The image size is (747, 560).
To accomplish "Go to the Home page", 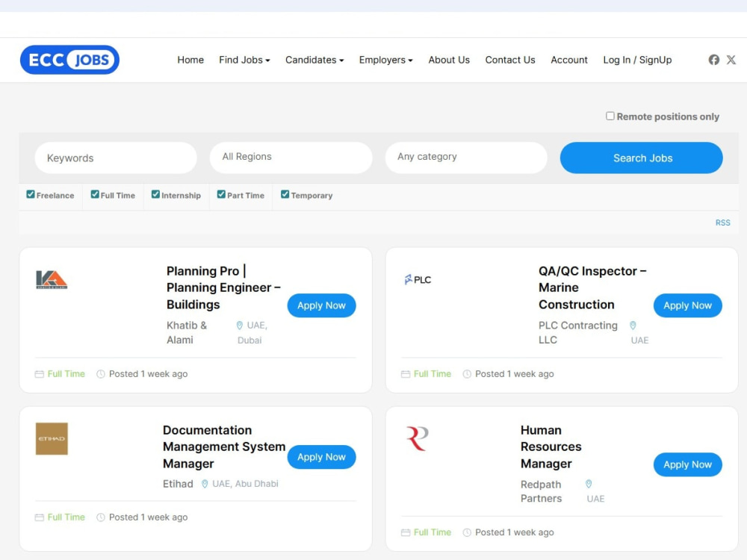I will pyautogui.click(x=190, y=60).
